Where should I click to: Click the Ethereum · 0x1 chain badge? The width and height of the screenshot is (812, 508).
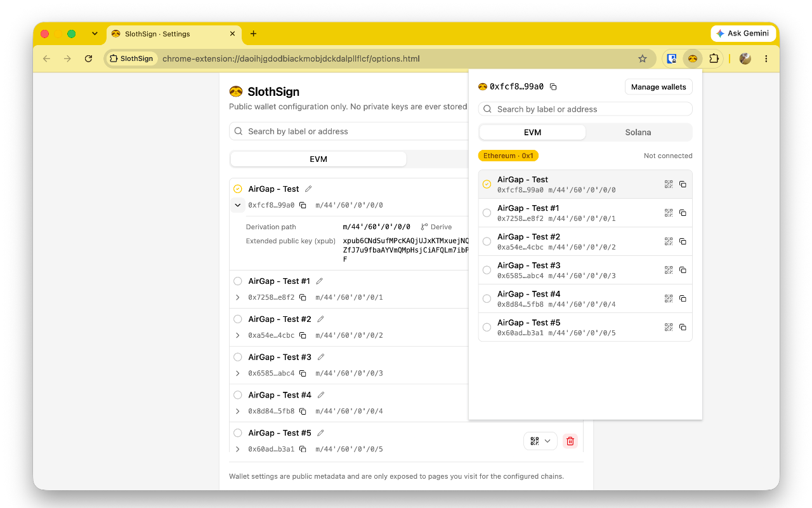coord(508,156)
